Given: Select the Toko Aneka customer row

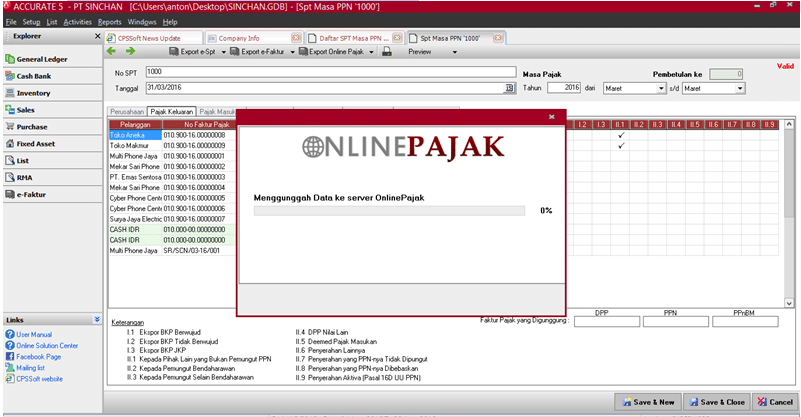Looking at the screenshot, I should (x=135, y=135).
